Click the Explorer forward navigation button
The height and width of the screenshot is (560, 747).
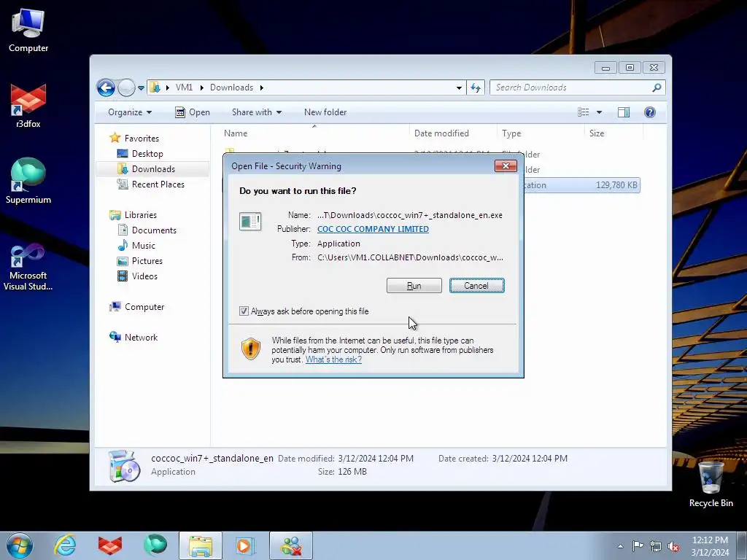(x=126, y=87)
